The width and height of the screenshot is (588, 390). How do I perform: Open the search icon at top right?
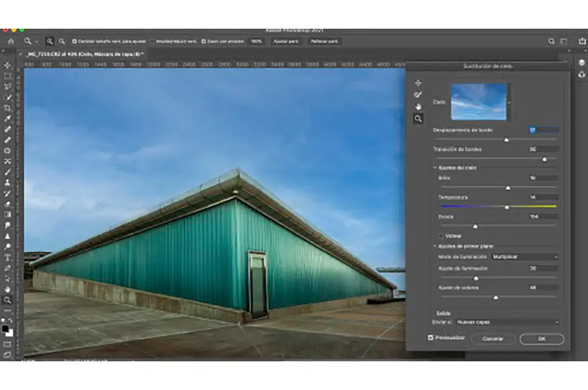coord(551,41)
